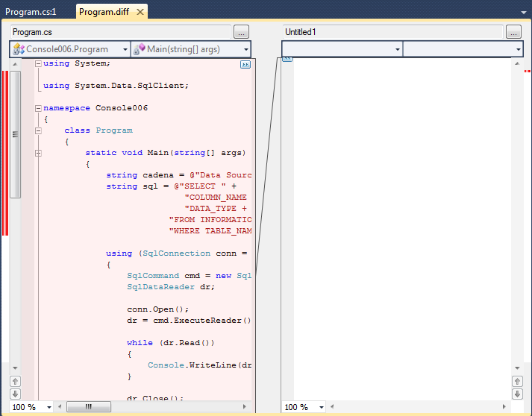Image resolution: width=532 pixels, height=416 pixels.
Task: Click next difference down arrow in right pane
Action: click(518, 393)
